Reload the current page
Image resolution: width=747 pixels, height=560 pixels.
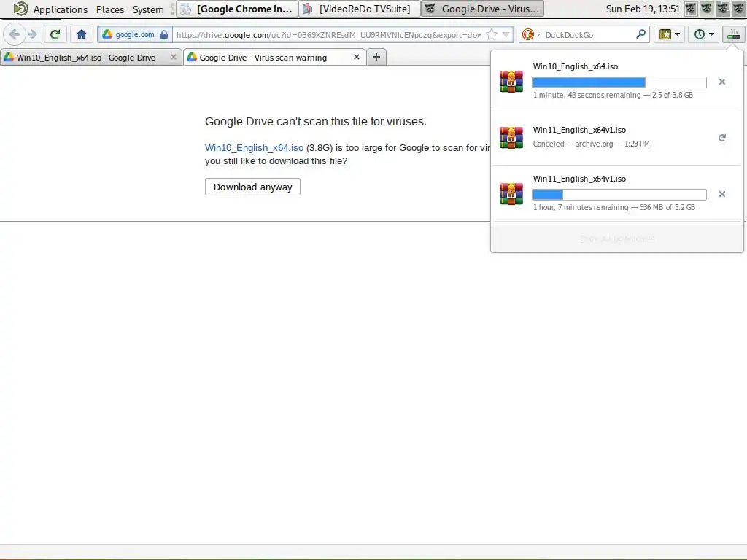click(x=55, y=34)
